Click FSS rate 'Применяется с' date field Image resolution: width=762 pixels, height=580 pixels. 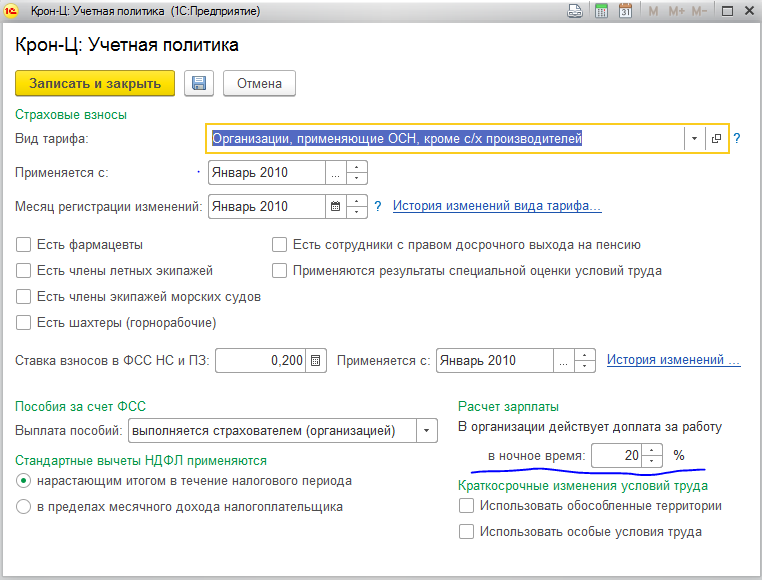pyautogui.click(x=495, y=361)
